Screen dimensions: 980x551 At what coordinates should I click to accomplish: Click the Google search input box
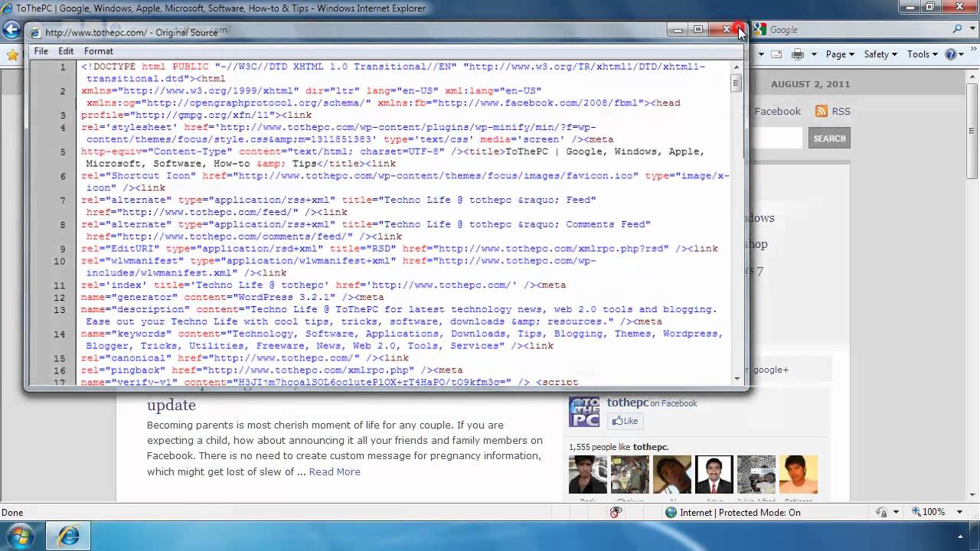click(x=857, y=29)
